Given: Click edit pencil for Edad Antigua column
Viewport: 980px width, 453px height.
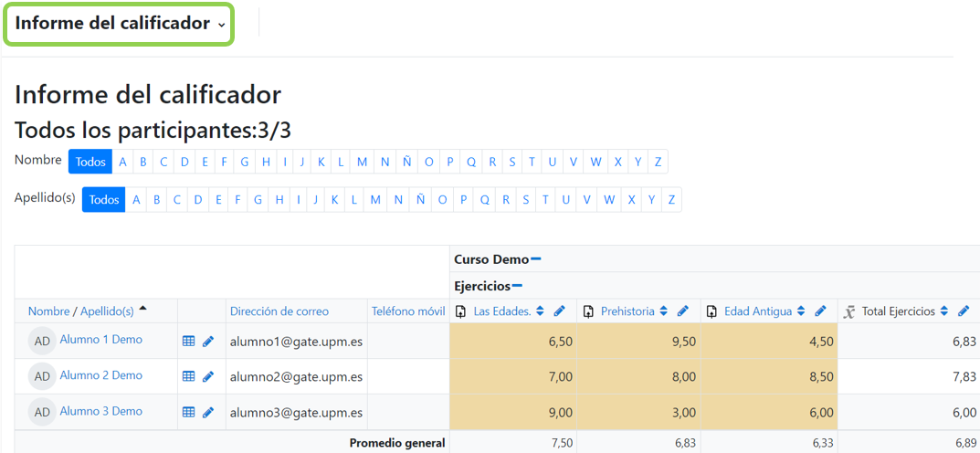Looking at the screenshot, I should click(820, 311).
